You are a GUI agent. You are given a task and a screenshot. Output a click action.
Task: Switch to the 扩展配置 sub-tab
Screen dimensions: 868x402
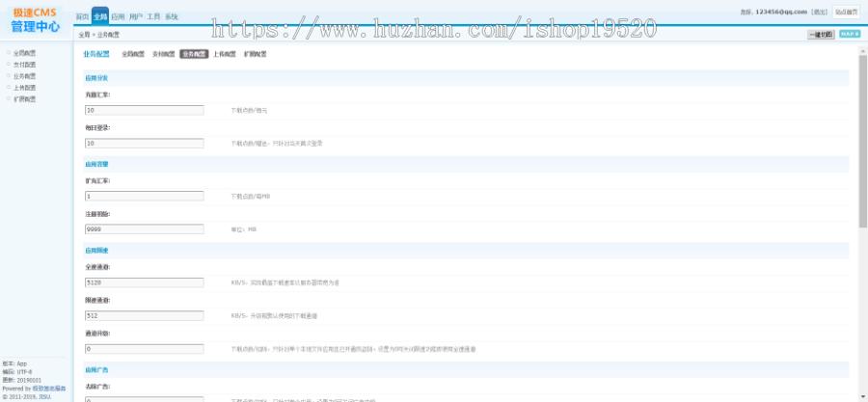(256, 54)
